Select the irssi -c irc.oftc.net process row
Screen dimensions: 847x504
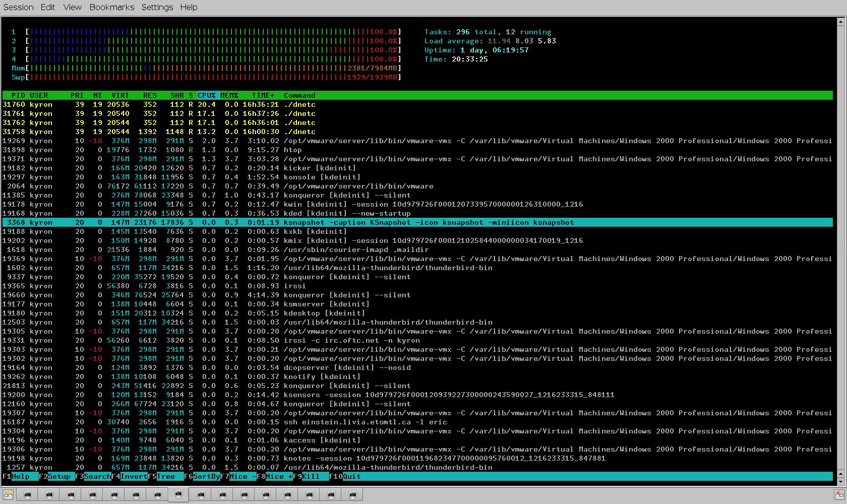click(x=351, y=340)
